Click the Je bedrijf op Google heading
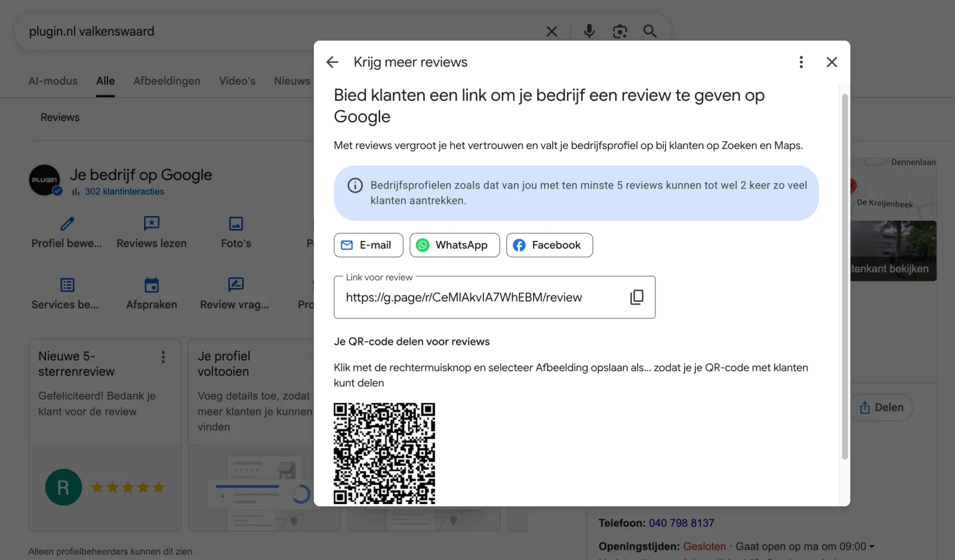The image size is (955, 560). [x=141, y=175]
